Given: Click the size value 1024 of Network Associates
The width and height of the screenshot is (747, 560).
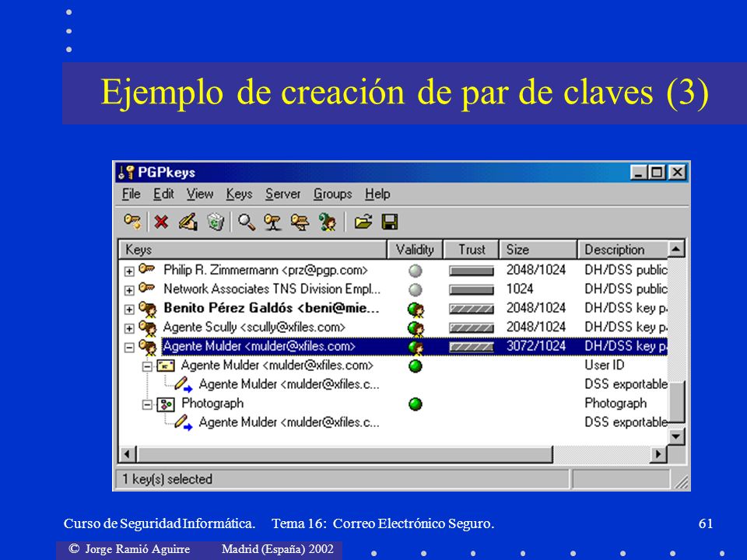Looking at the screenshot, I should click(x=520, y=289).
